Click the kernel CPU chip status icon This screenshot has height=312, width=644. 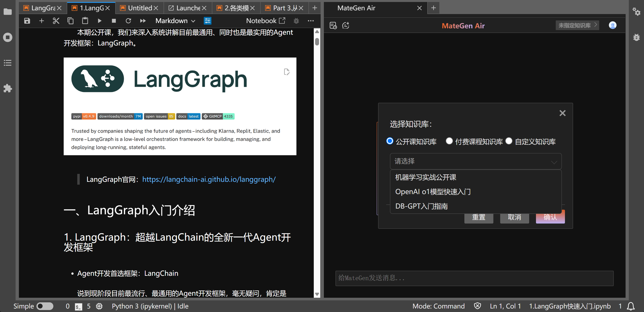[x=99, y=306]
